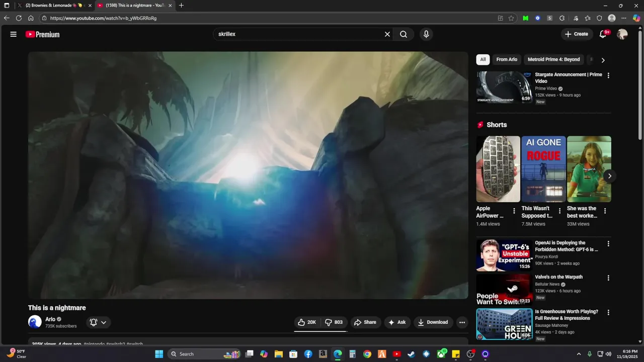Open File Explorer from the taskbar

[278, 354]
